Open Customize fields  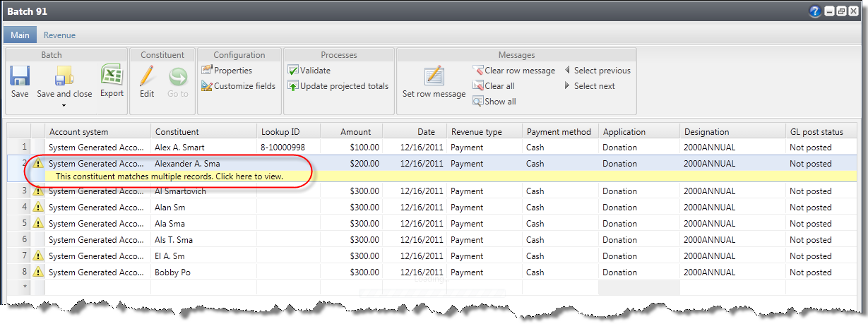coord(238,86)
